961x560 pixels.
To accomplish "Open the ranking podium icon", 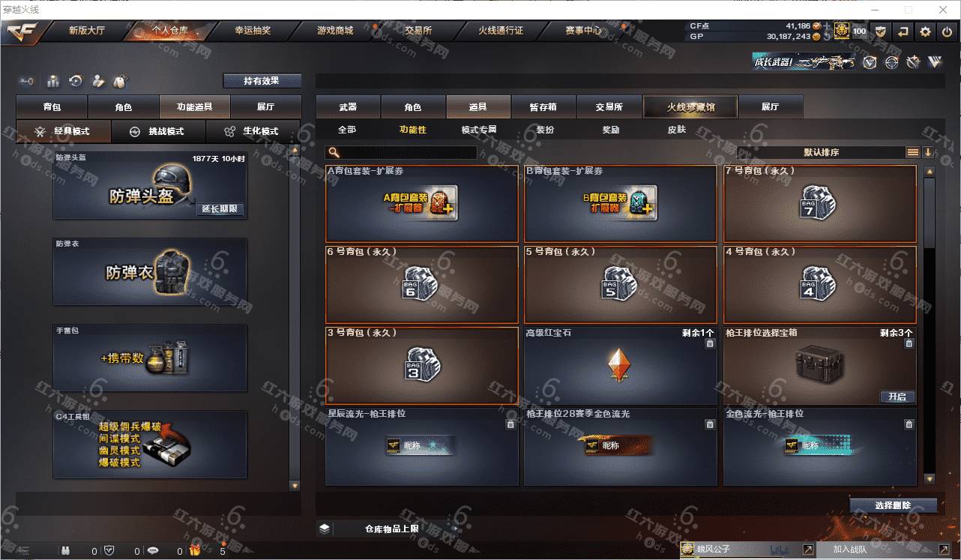I will coord(53,81).
